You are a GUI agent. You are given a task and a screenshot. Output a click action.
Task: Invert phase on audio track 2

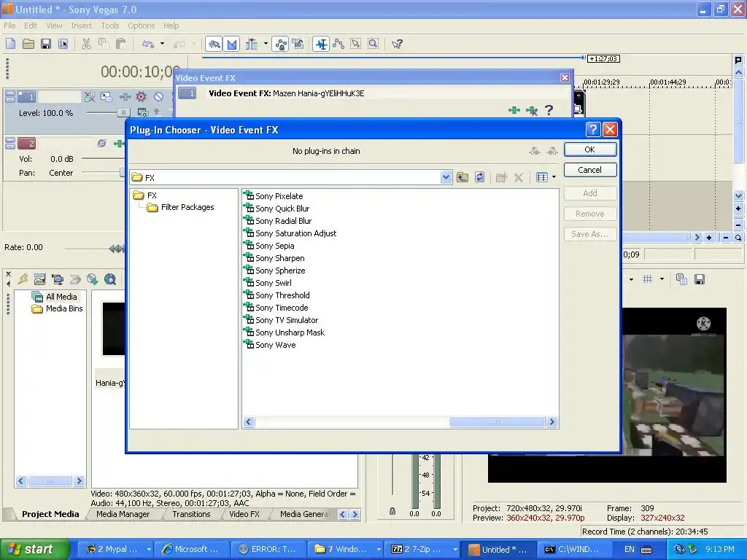(x=101, y=144)
